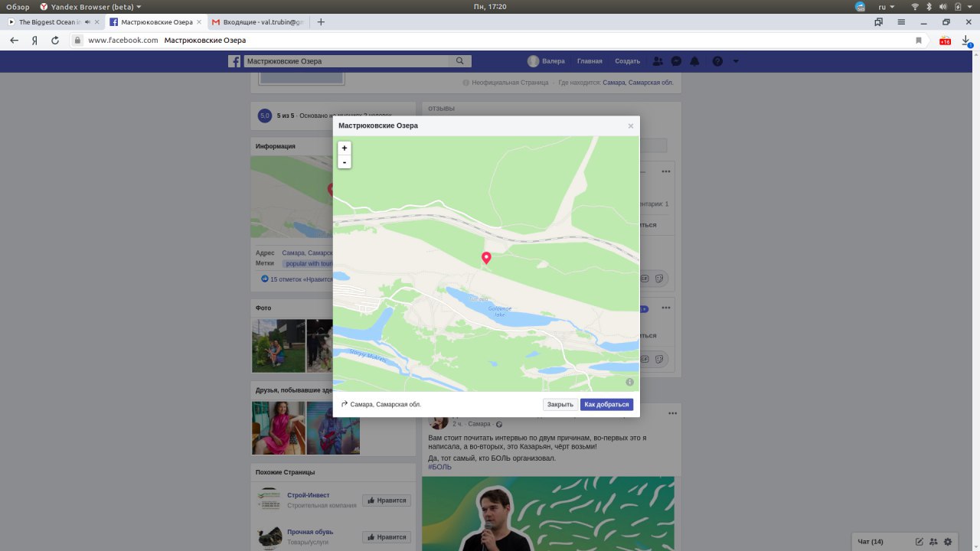Open the Валера profile link
Screen dimensions: 980x551
(547, 61)
